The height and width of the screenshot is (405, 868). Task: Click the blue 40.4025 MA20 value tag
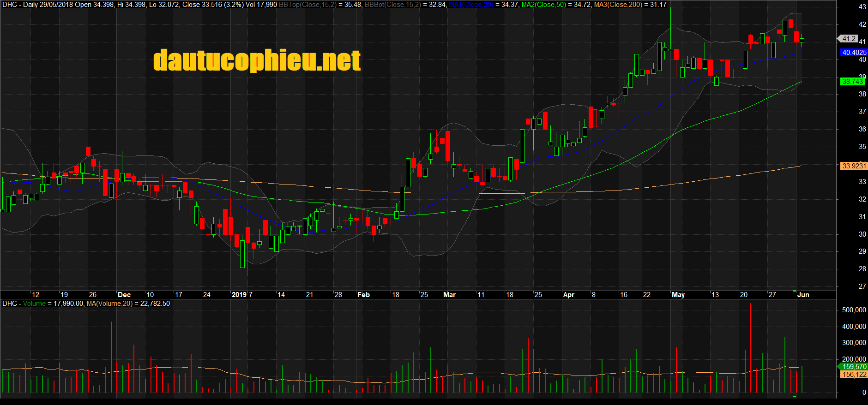[x=854, y=53]
